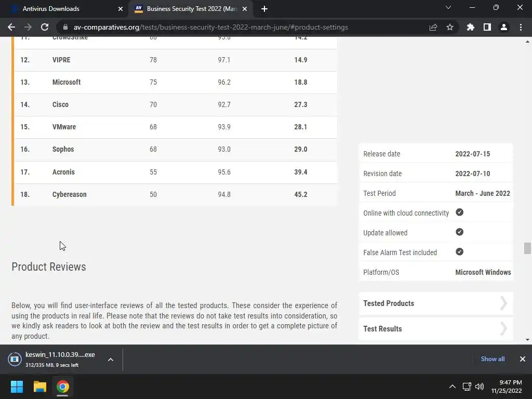Click the Test Results chevron arrow

(504, 329)
